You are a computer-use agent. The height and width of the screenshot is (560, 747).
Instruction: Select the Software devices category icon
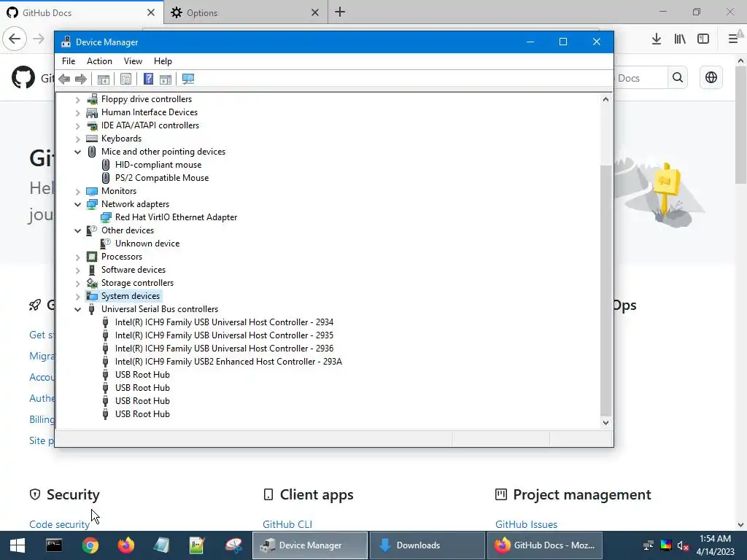pos(92,270)
